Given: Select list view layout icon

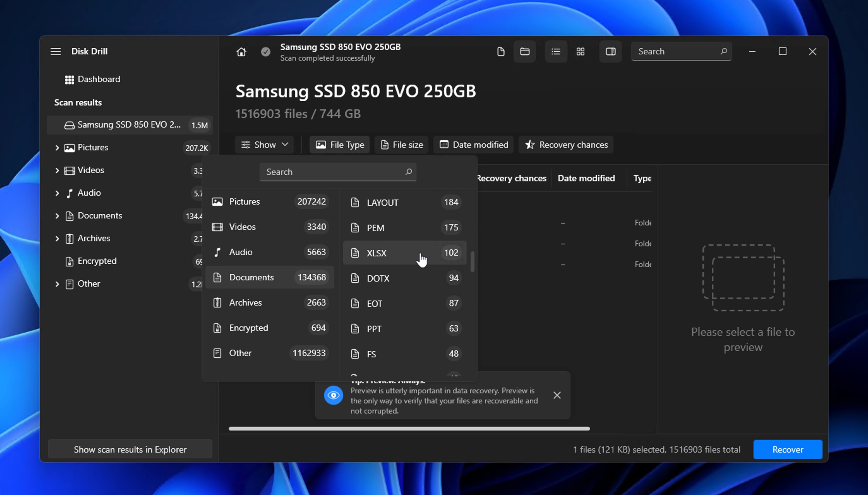Looking at the screenshot, I should pyautogui.click(x=556, y=51).
